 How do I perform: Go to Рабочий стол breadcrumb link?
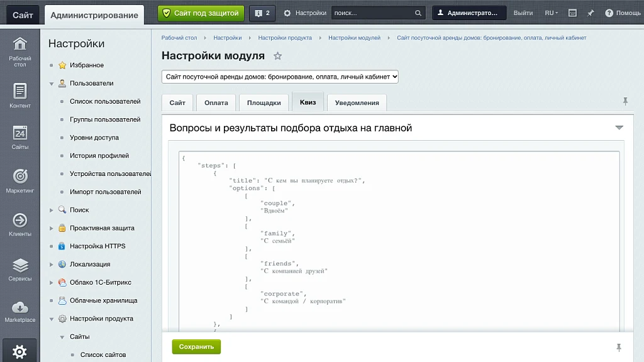pyautogui.click(x=179, y=38)
